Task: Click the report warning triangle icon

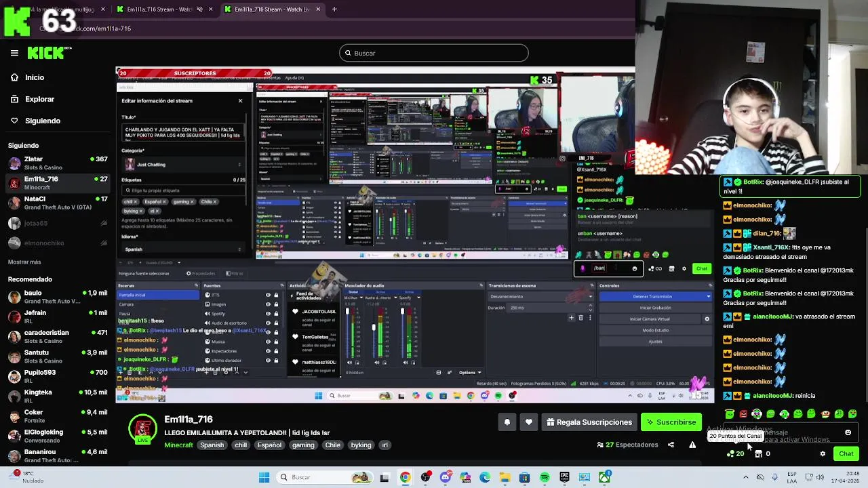Action: pos(692,445)
